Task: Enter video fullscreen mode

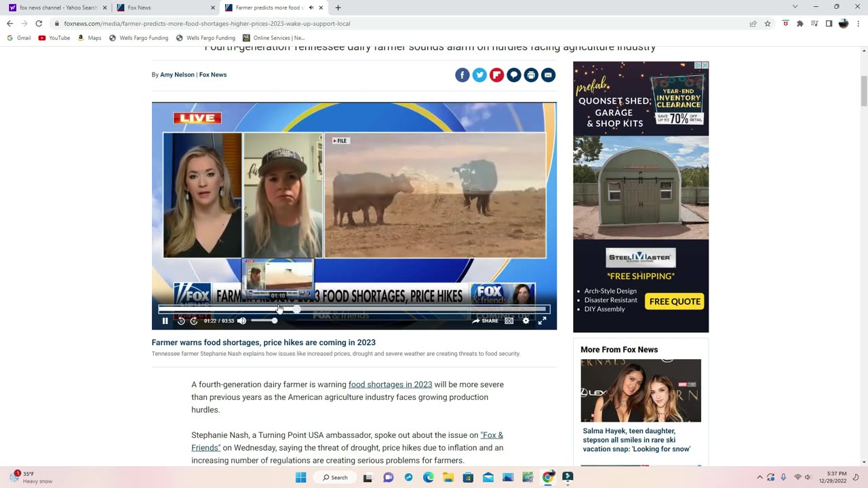Action: (x=542, y=321)
